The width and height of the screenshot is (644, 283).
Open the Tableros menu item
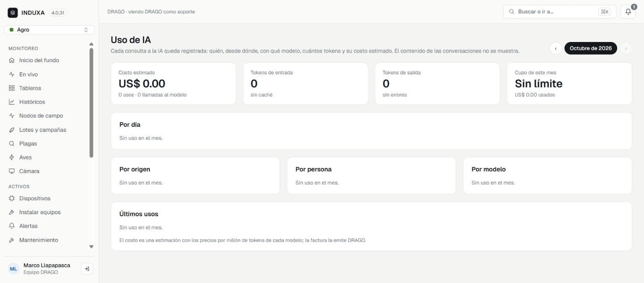(46, 88)
